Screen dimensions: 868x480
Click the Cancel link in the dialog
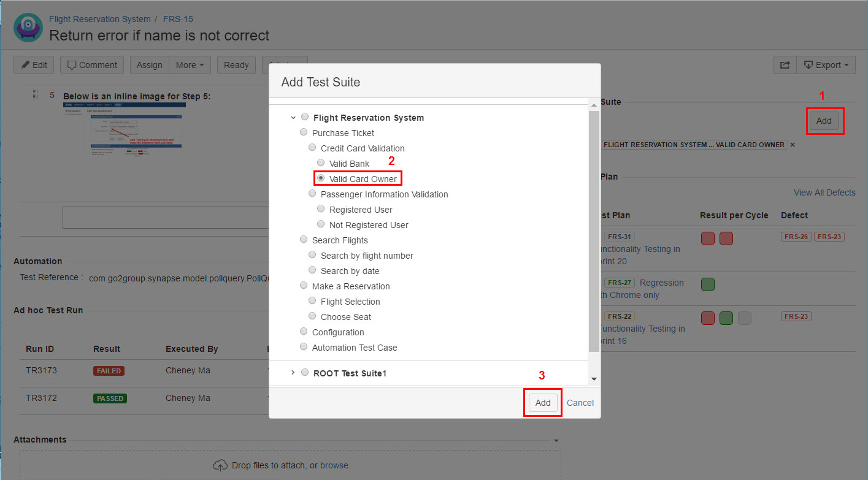580,403
